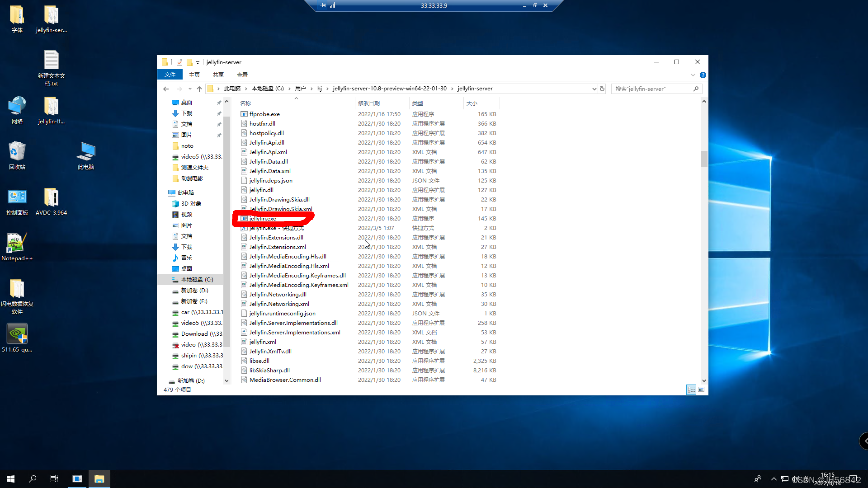Open the File Explorer help icon
Screen dimensions: 868x488
(x=703, y=75)
